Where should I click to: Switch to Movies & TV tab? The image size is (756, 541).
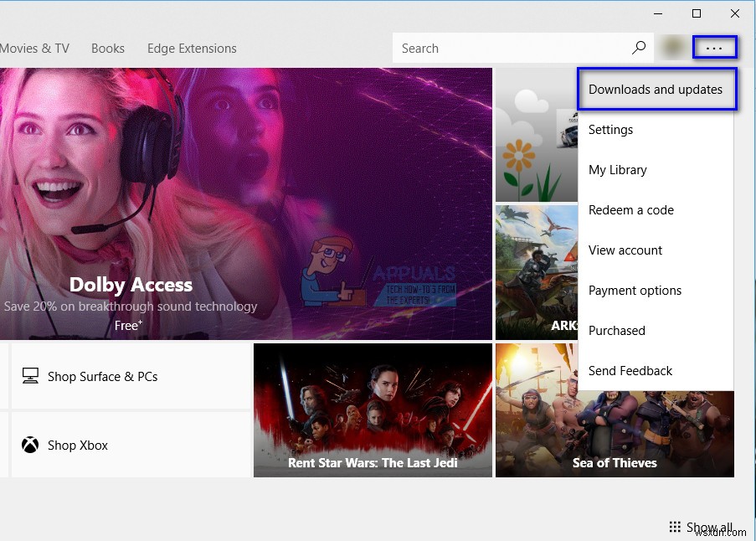coord(34,49)
